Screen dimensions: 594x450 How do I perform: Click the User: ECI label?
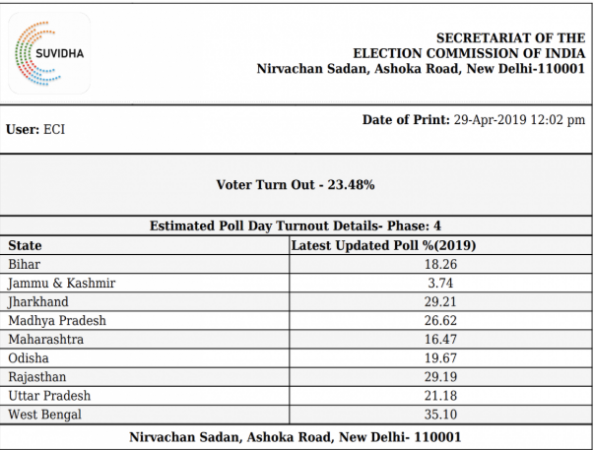36,130
